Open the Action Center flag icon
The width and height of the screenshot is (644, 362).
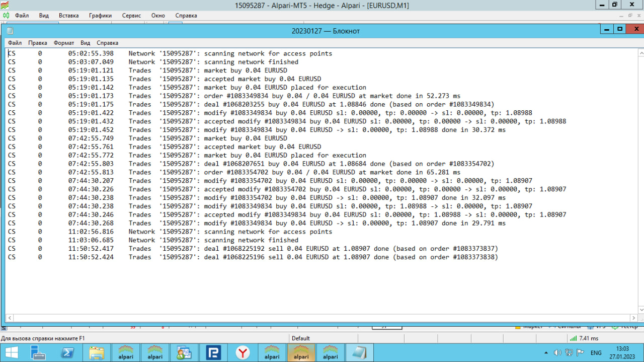tap(580, 353)
